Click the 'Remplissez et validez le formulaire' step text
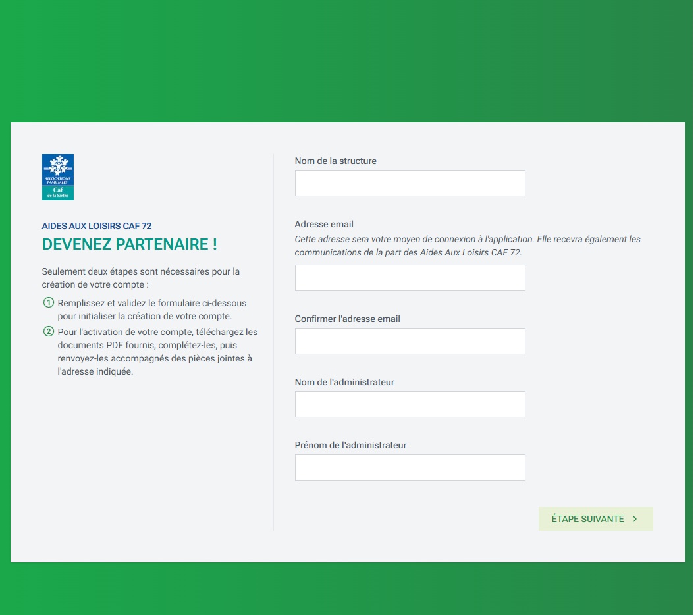This screenshot has width=700, height=615. 151,309
